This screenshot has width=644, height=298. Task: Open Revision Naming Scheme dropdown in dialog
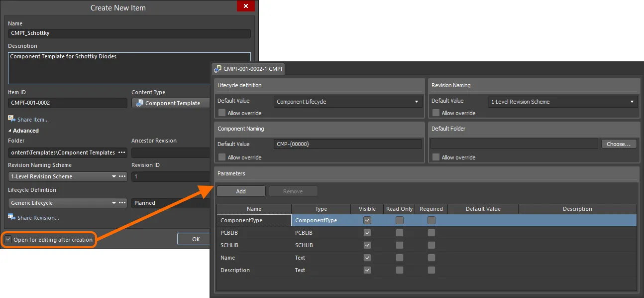point(114,176)
